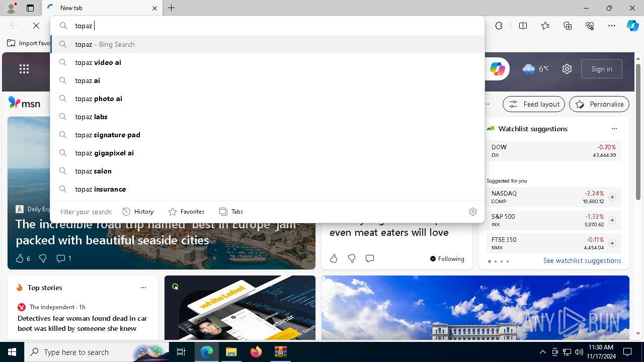
Task: Toggle Following on the article card
Action: point(447,258)
